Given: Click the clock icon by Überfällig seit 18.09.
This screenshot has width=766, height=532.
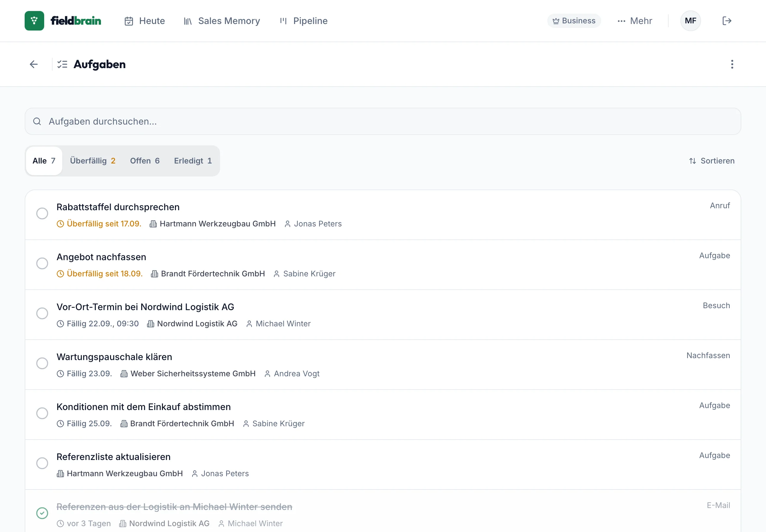Looking at the screenshot, I should pyautogui.click(x=60, y=274).
